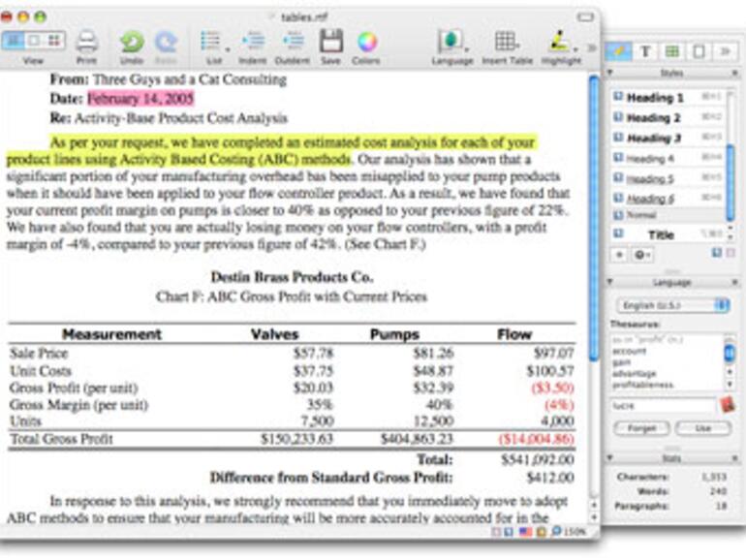Toggle the toolbar with the pill button

586,17
